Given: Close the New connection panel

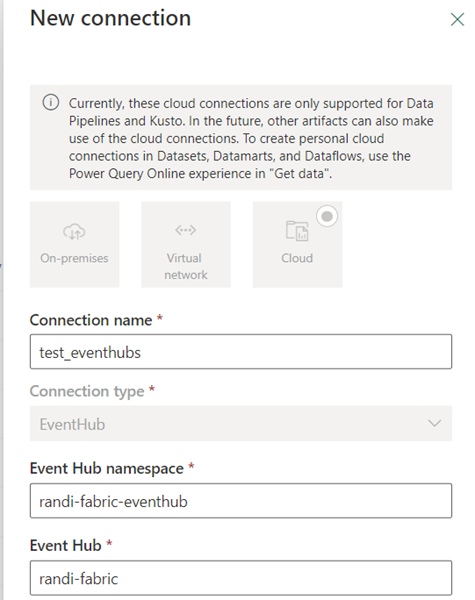Looking at the screenshot, I should click(x=457, y=20).
